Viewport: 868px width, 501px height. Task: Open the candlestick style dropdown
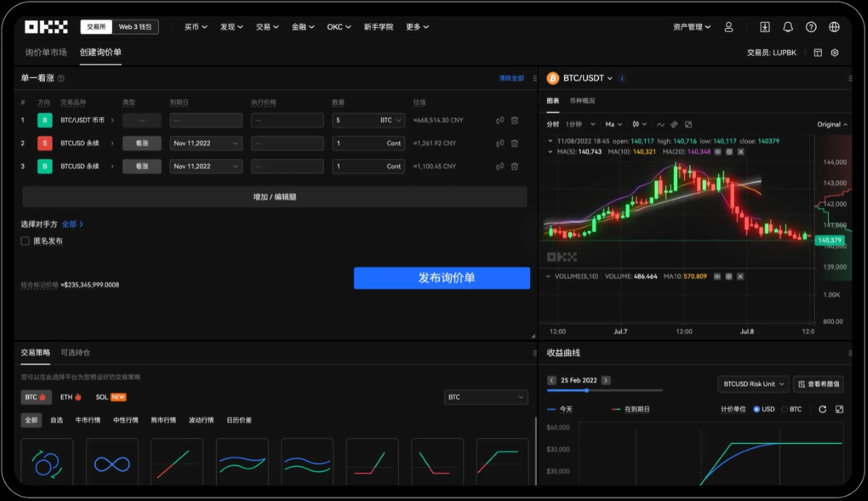[639, 124]
